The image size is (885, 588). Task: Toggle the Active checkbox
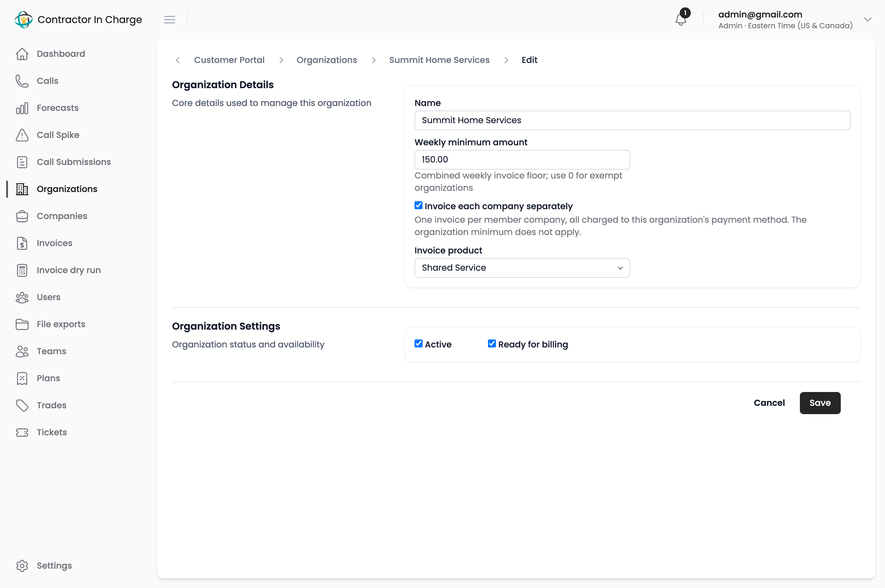click(419, 344)
